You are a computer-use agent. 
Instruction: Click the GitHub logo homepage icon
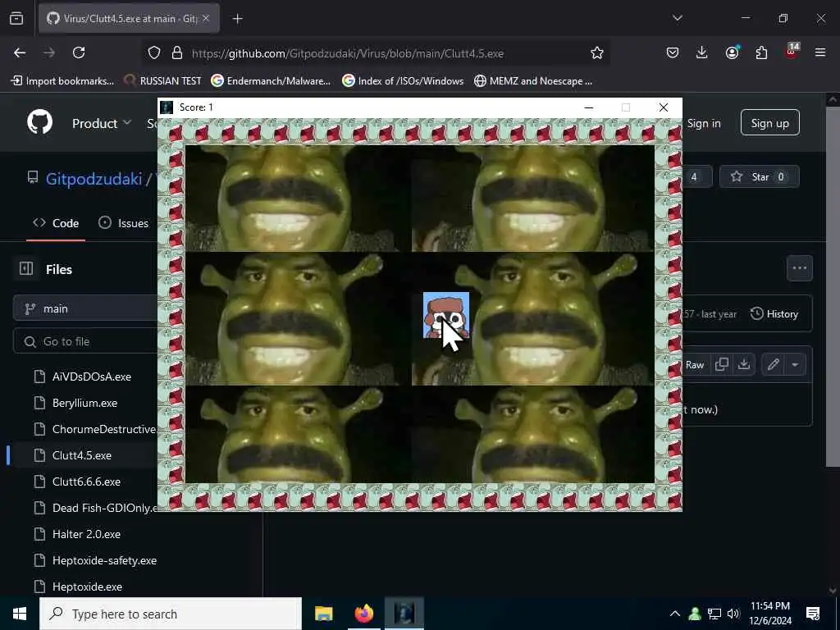pos(40,123)
